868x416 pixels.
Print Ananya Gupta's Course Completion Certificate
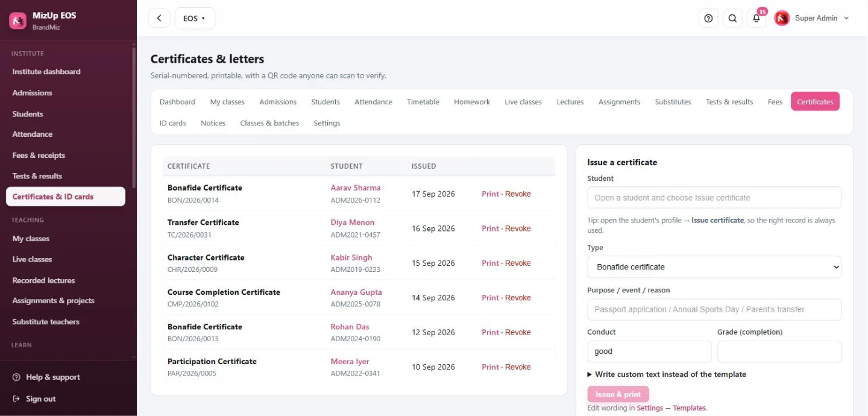click(490, 298)
